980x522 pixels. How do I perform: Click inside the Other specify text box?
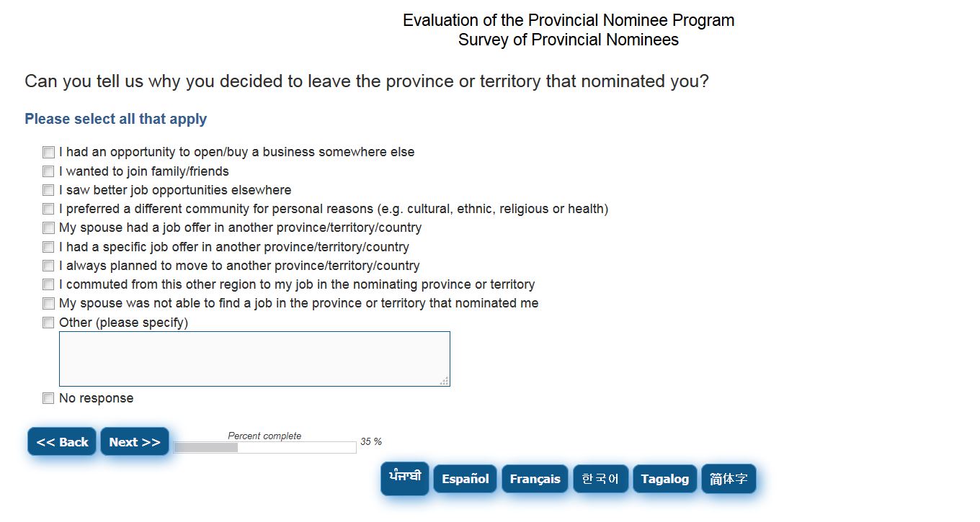[254, 359]
